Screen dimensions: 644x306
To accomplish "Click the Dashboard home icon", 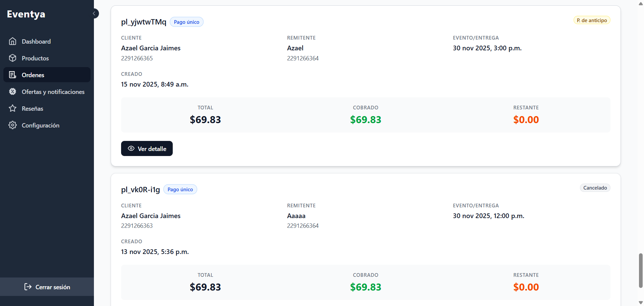I will [x=13, y=41].
